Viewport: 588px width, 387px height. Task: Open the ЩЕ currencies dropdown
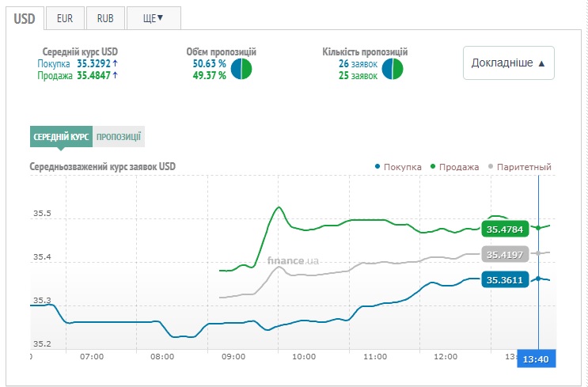(154, 17)
